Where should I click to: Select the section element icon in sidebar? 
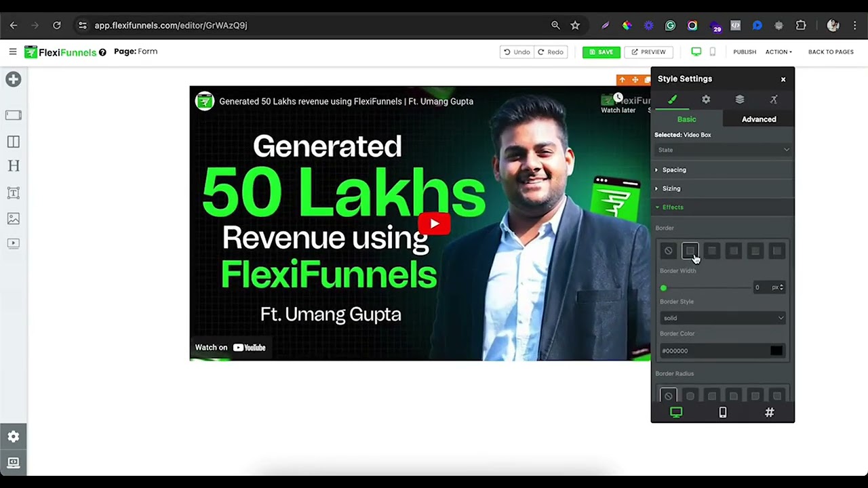click(x=13, y=115)
